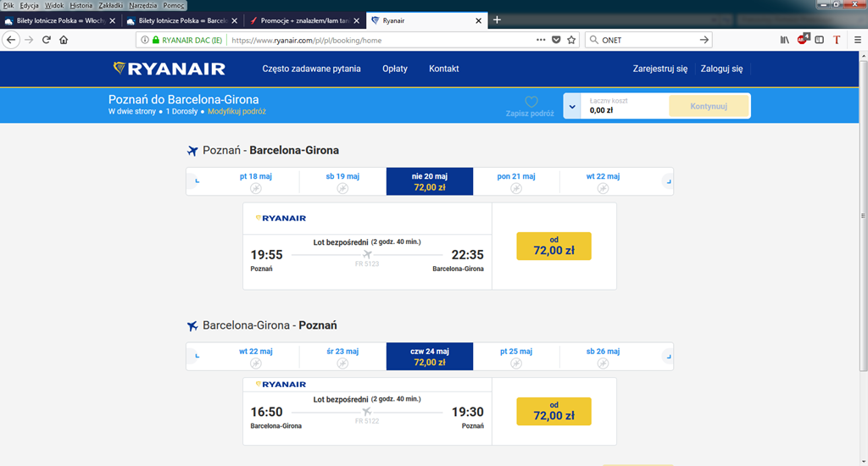Click search go arrow in ONET search box
The image size is (868, 466).
[704, 40]
